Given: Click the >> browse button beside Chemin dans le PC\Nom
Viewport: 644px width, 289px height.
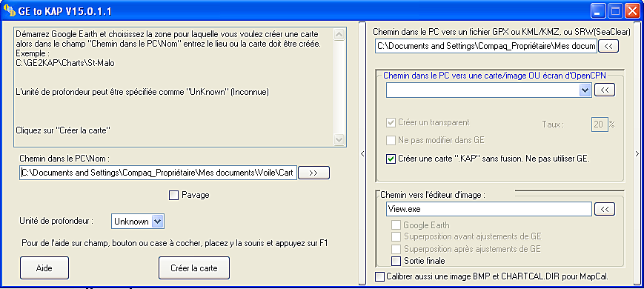Looking at the screenshot, I should 313,173.
